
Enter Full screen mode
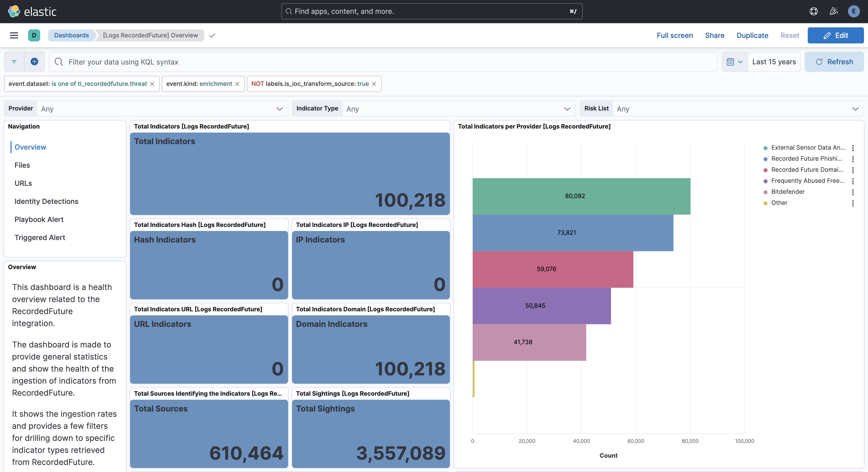[x=675, y=35]
